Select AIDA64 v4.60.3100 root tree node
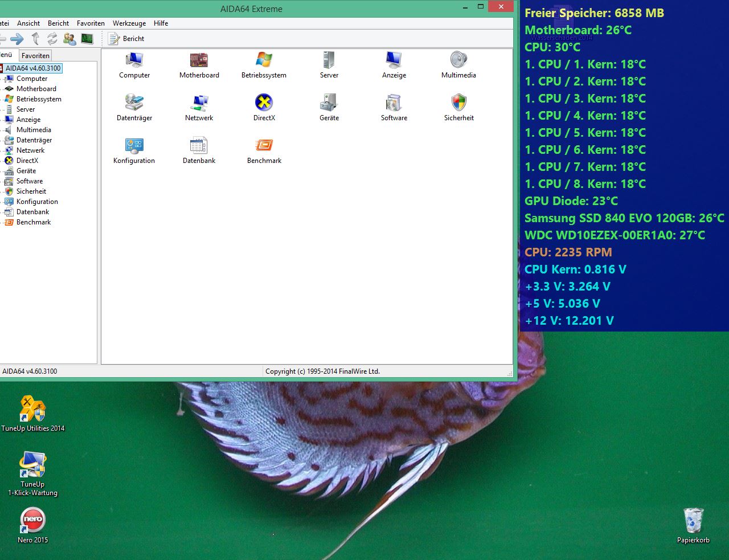This screenshot has height=560, width=729. (33, 68)
